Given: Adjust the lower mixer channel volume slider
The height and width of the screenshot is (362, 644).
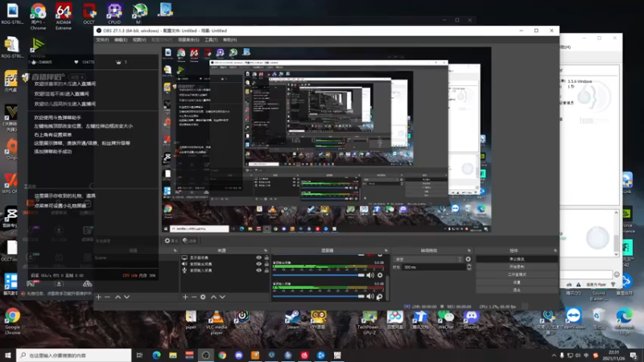Looking at the screenshot, I should tap(319, 296).
